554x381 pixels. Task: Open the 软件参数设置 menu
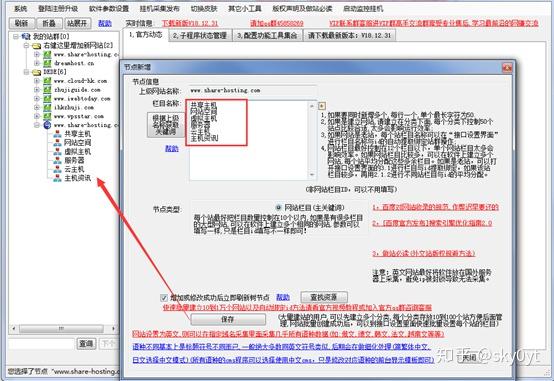pos(109,8)
